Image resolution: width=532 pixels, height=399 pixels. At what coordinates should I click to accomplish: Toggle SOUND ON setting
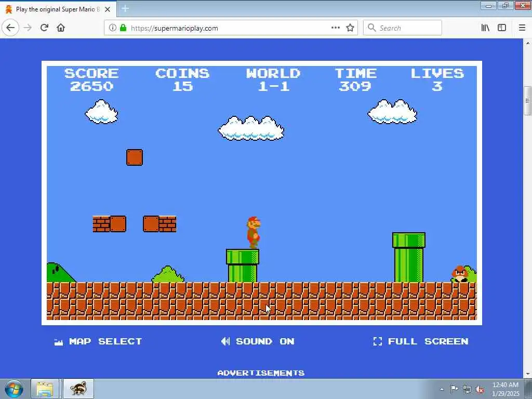coord(258,341)
